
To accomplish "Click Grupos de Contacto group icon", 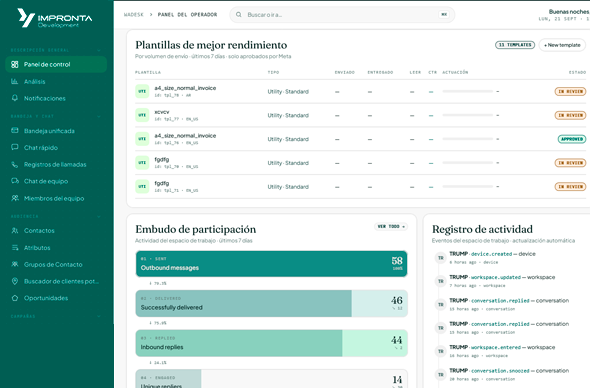I will coord(15,264).
